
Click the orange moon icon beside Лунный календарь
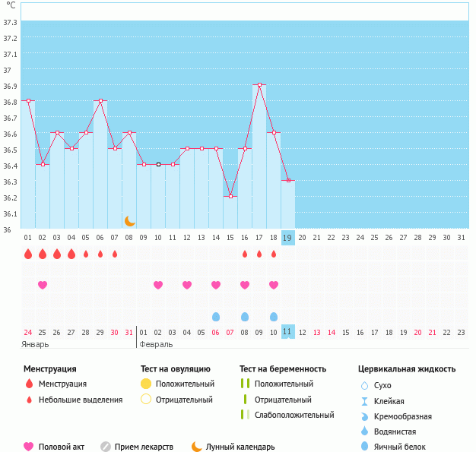(x=197, y=447)
